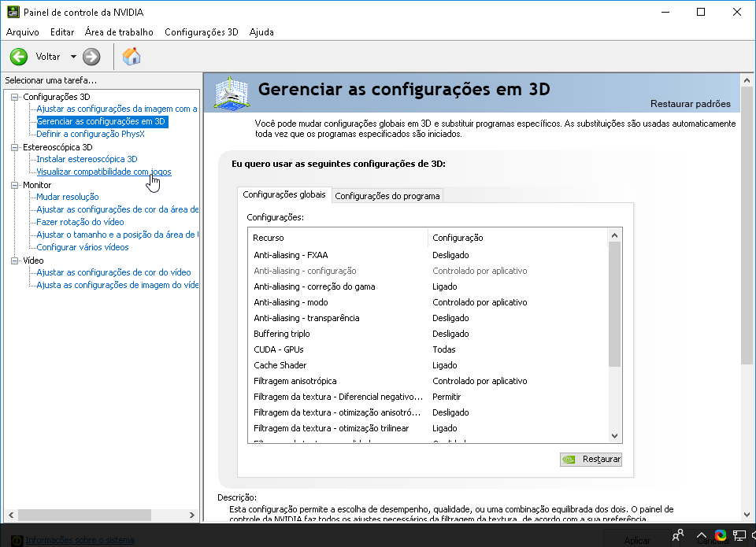Open Ajustar as configurações de cor do vídeo
The width and height of the screenshot is (756, 547).
[113, 272]
